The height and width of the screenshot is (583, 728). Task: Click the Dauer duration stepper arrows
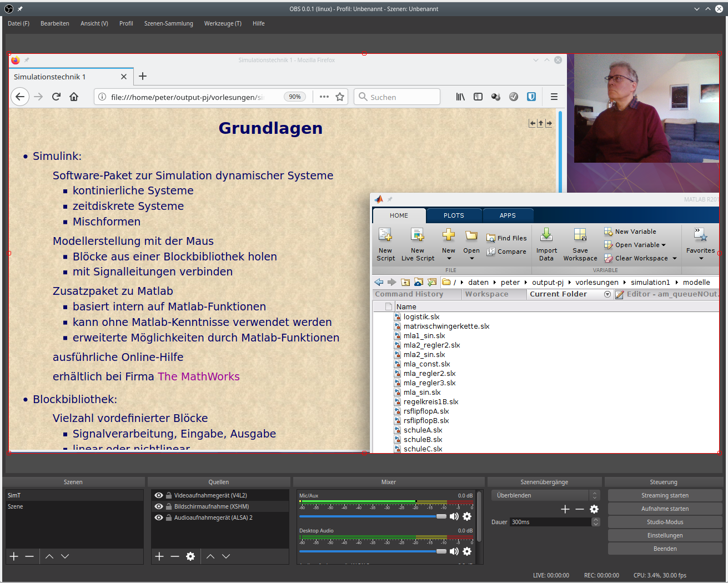(596, 522)
